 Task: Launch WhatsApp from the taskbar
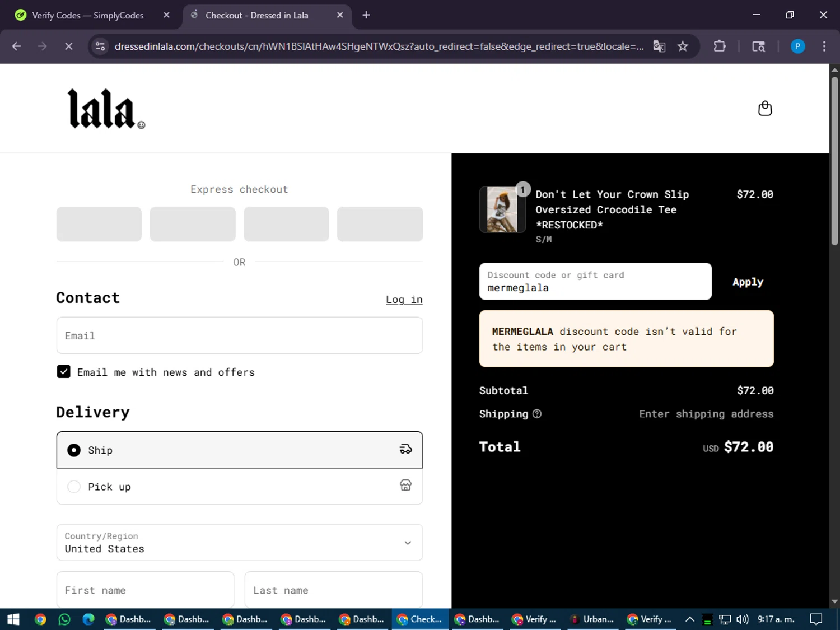coord(64,619)
